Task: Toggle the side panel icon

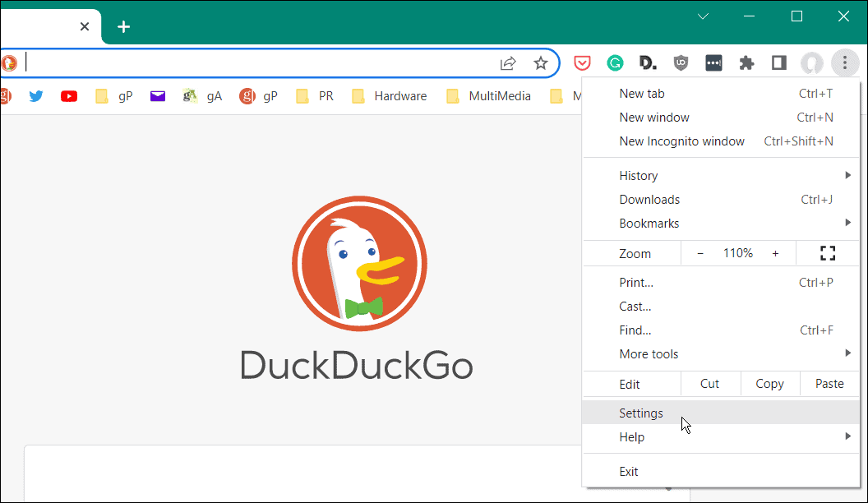Action: point(779,63)
